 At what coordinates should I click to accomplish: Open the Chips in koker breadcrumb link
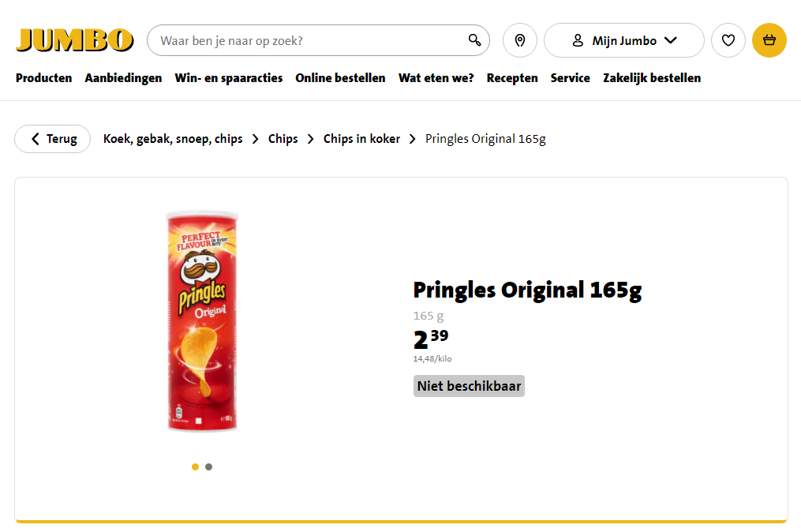point(361,138)
